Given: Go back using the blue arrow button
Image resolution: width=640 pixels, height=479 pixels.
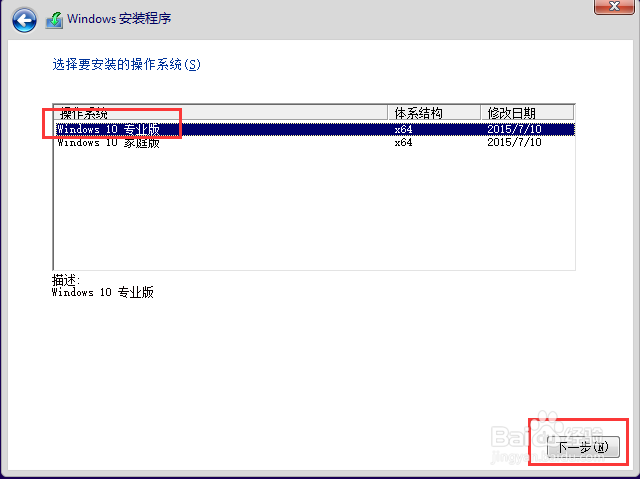Looking at the screenshot, I should click(24, 20).
